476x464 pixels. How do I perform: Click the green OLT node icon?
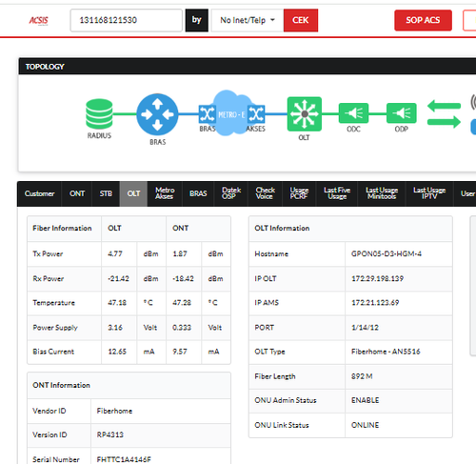(305, 114)
